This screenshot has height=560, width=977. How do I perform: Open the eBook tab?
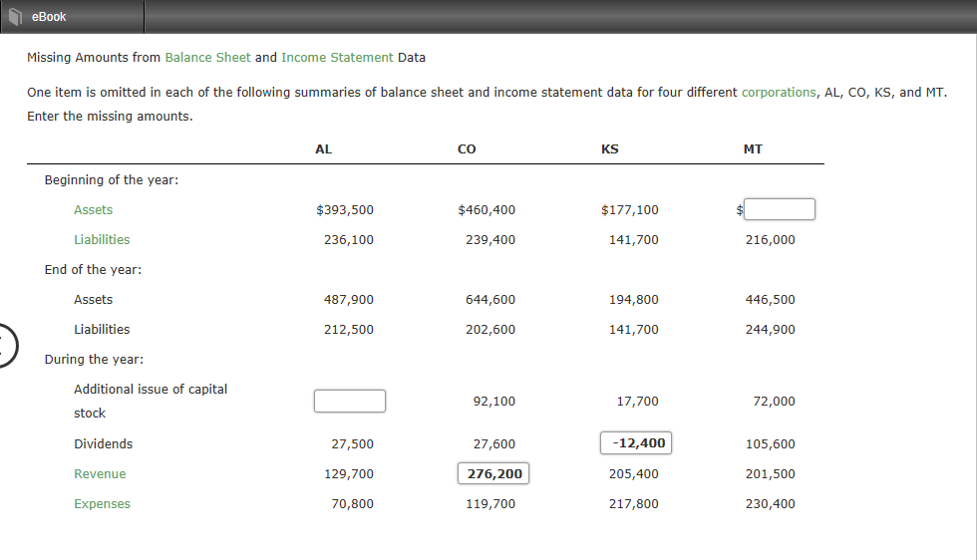tap(72, 17)
